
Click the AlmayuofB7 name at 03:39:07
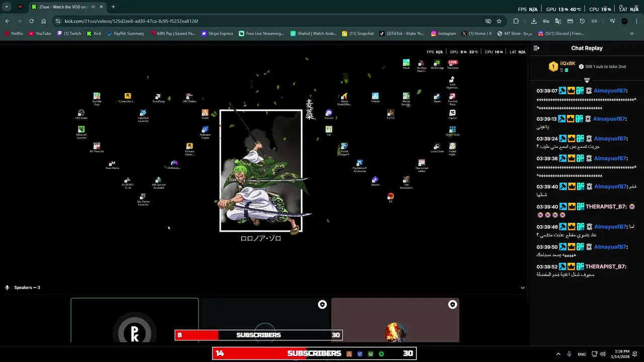coord(610,91)
